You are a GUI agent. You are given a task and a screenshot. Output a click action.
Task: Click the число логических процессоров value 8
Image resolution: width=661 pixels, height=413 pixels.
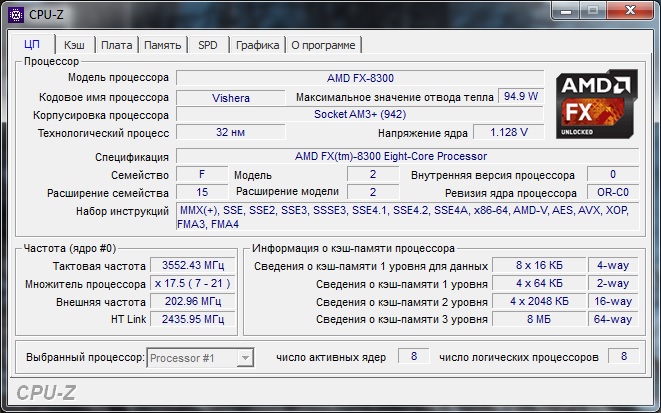tap(624, 356)
